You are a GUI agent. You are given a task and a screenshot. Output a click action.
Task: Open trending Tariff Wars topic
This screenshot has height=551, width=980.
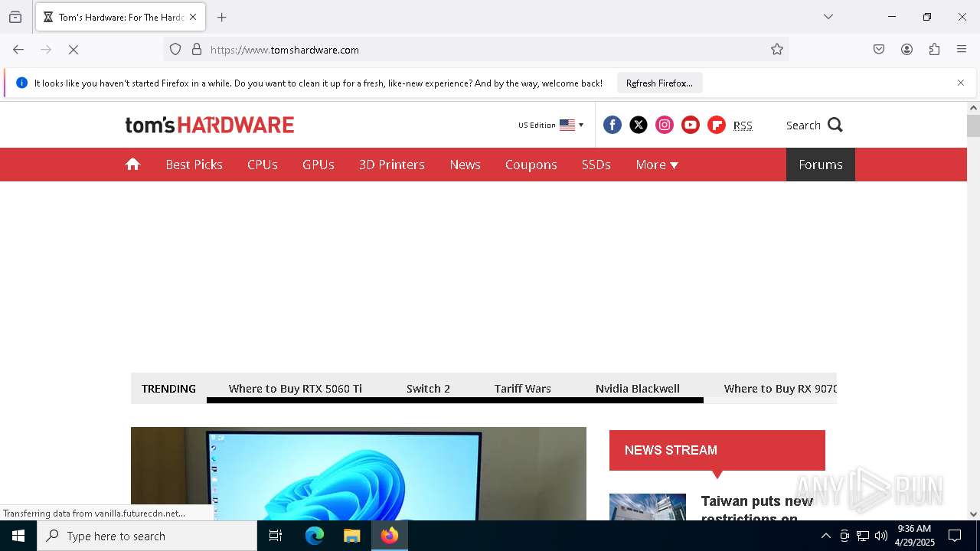pyautogui.click(x=523, y=389)
